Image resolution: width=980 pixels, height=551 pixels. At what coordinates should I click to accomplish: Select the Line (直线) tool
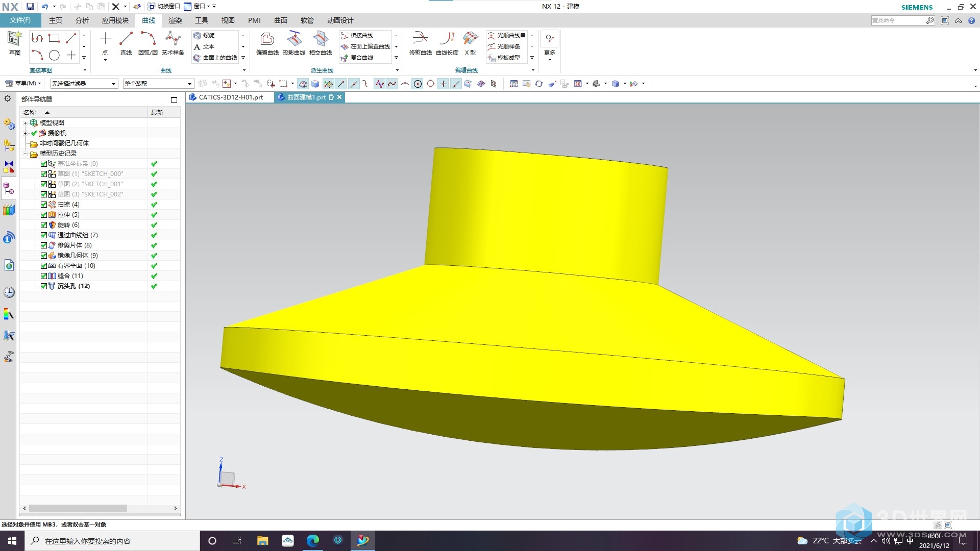click(x=126, y=44)
